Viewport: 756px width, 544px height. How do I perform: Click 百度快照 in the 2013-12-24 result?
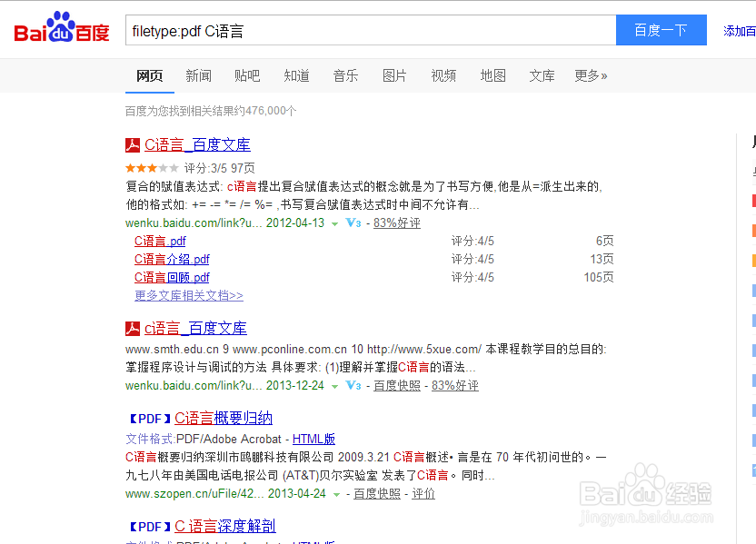(397, 385)
